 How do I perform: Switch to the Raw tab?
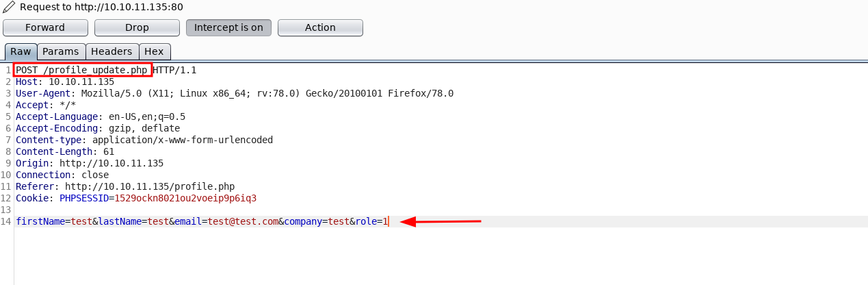pos(21,51)
